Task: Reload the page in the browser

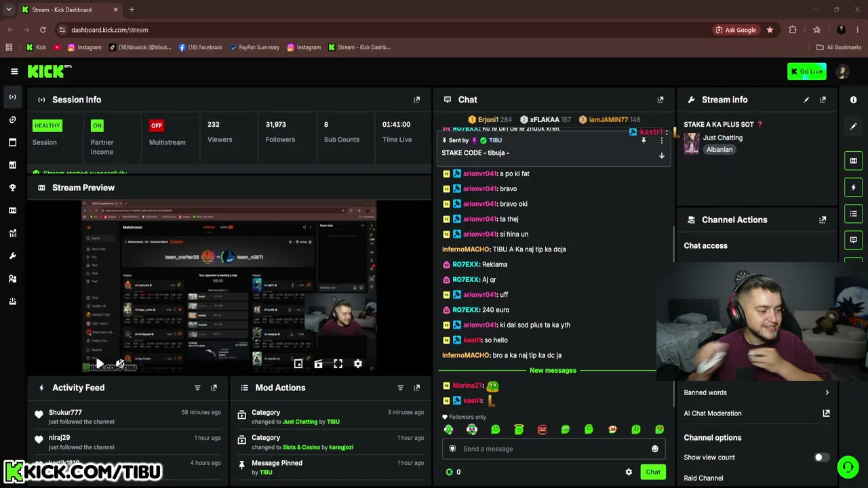Action: (43, 30)
